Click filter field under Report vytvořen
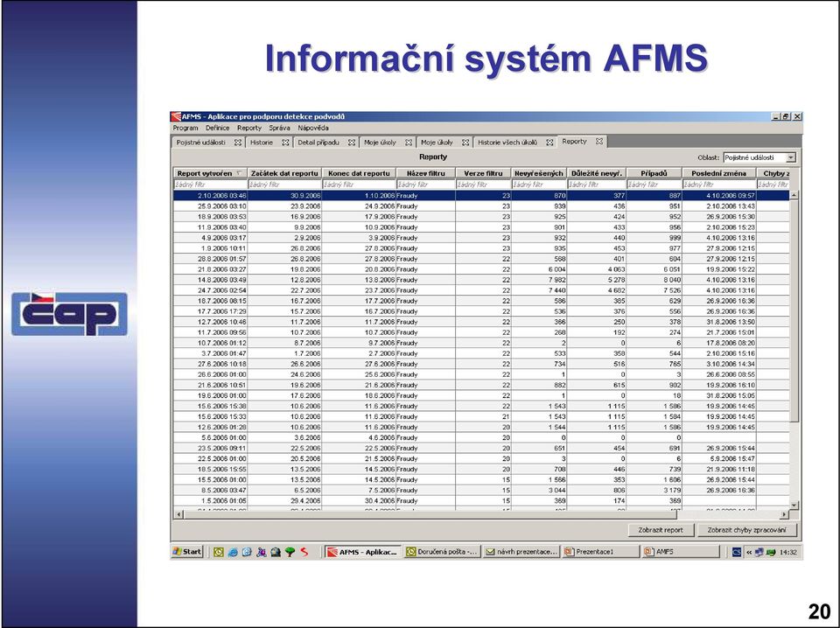The height and width of the screenshot is (628, 840). click(210, 185)
